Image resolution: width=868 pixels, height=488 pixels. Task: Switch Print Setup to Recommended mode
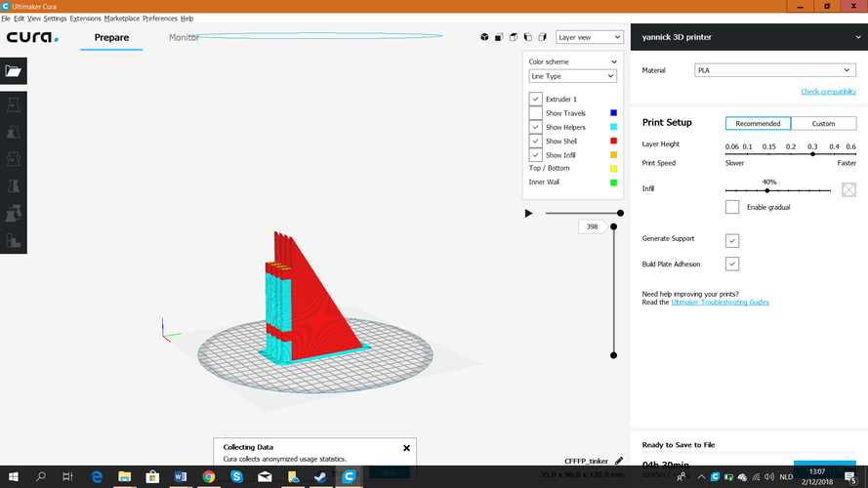(x=758, y=123)
